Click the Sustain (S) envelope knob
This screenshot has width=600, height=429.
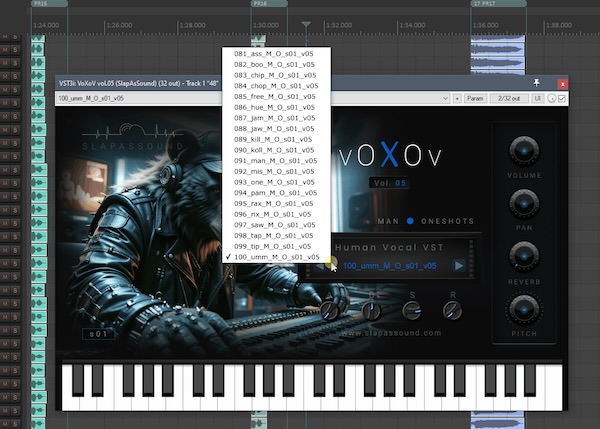point(412,310)
